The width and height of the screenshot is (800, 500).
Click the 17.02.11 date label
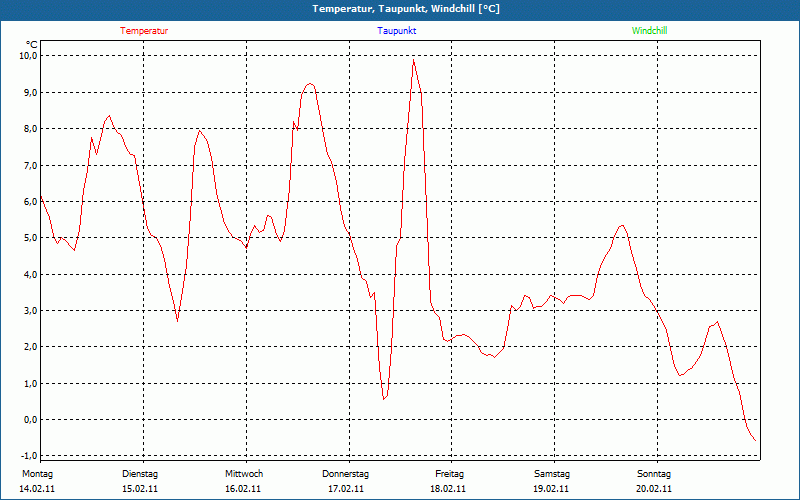tap(346, 489)
